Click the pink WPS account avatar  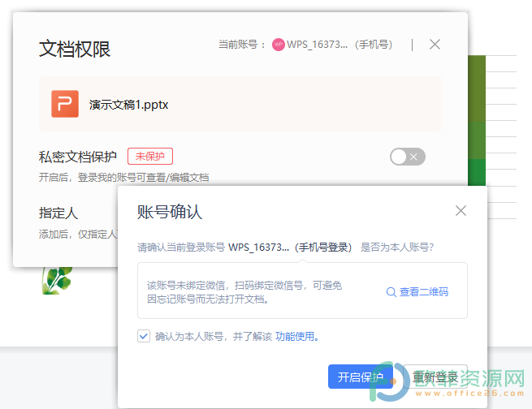pyautogui.click(x=279, y=45)
